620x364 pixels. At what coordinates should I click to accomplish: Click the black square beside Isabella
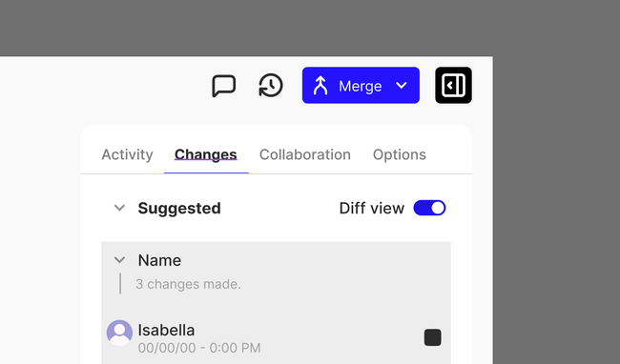tap(433, 337)
